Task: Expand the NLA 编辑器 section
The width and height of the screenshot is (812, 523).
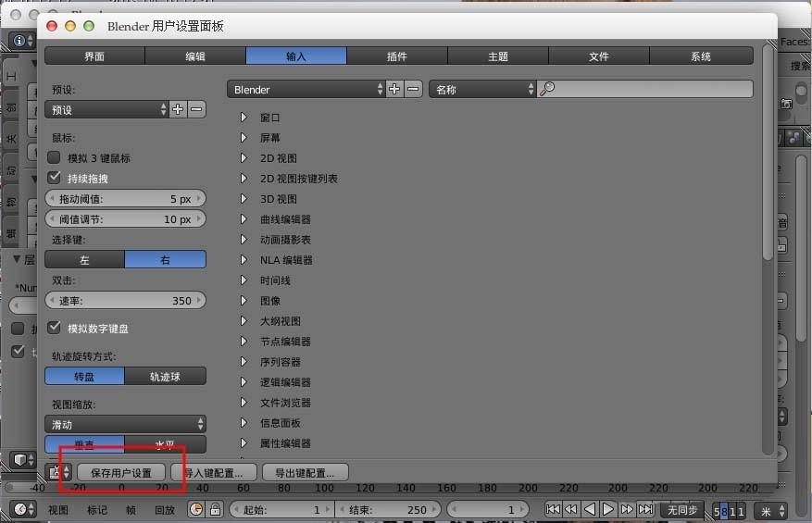Action: coord(244,259)
